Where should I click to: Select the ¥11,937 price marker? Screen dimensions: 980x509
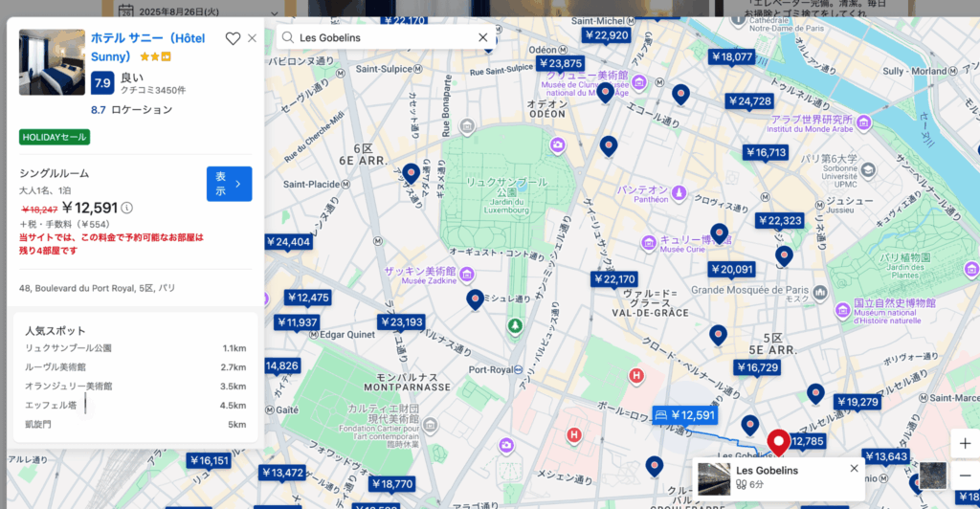point(298,322)
